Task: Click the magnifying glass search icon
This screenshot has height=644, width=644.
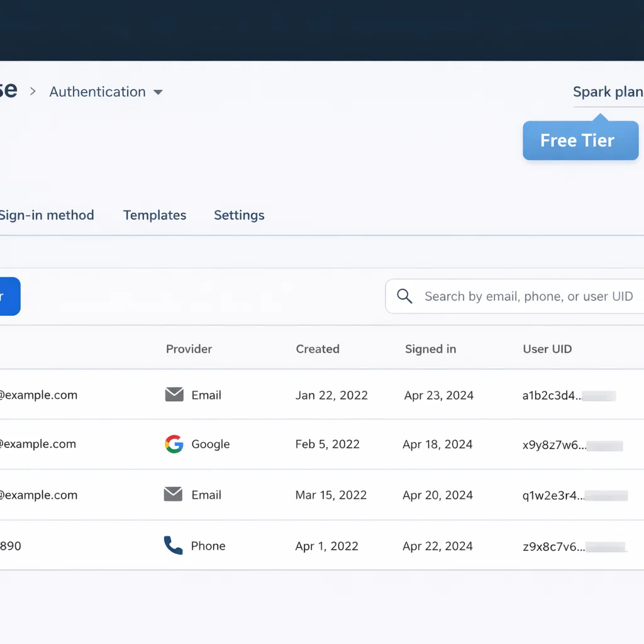Action: pos(405,296)
